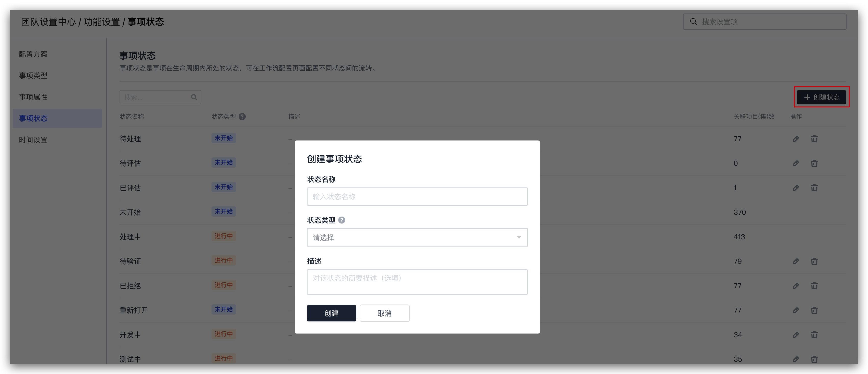
Task: Click 进行中 tag in 开发中 row
Action: point(224,334)
